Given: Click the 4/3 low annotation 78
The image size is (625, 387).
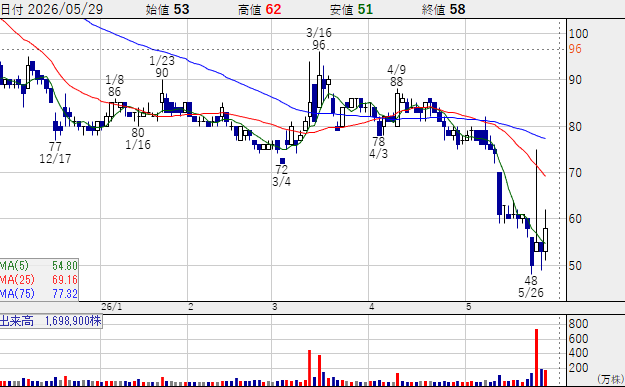Looking at the screenshot, I should 378,141.
